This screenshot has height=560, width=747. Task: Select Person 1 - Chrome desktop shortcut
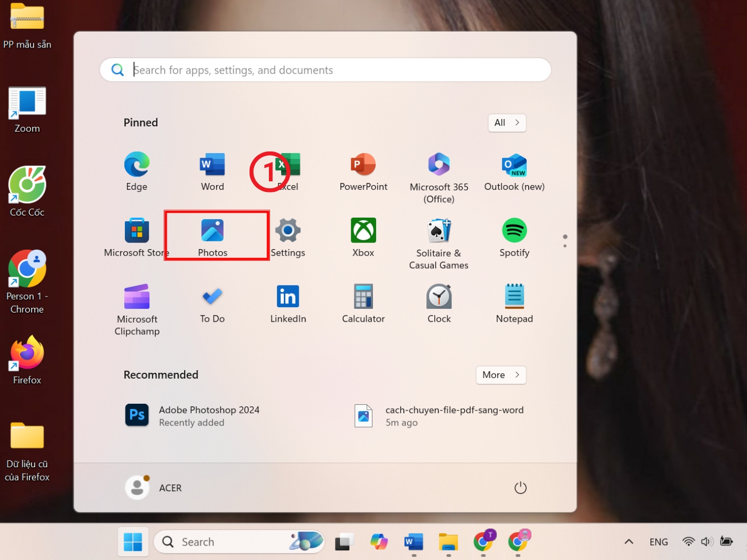coord(27,282)
